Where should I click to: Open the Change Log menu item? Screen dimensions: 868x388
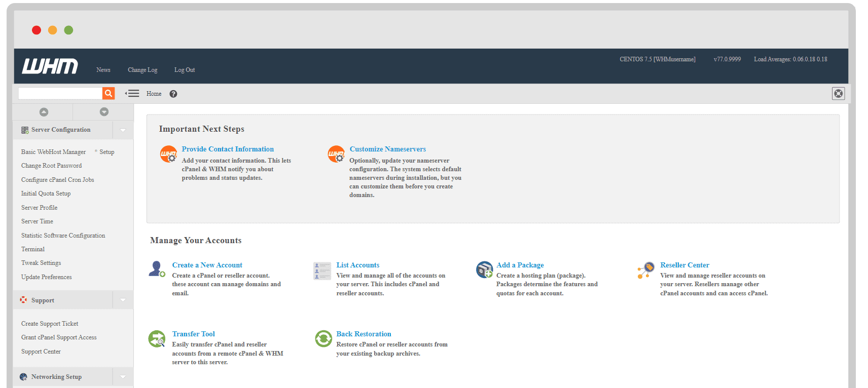(x=142, y=70)
